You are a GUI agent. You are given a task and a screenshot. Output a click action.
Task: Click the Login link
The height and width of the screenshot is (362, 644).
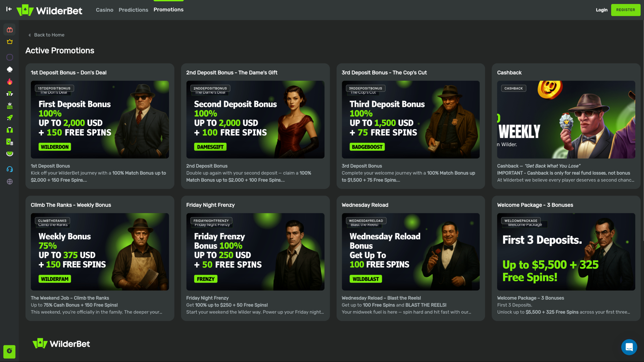coord(601,10)
